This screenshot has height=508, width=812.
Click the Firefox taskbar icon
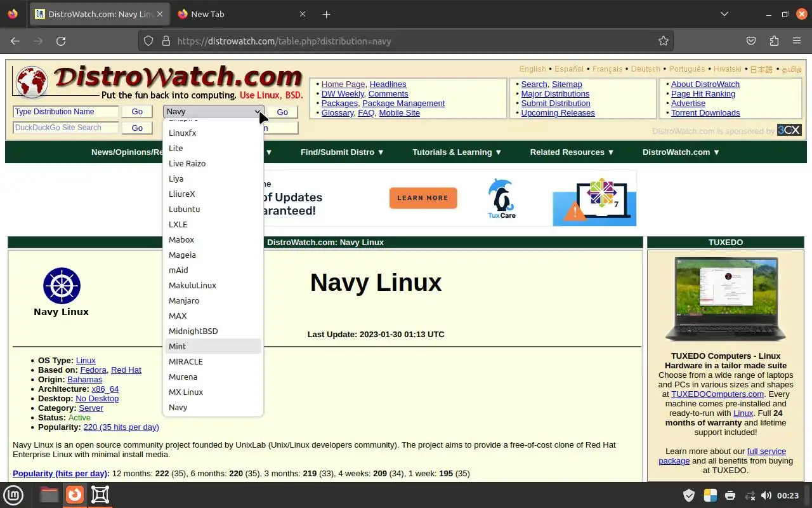[75, 495]
